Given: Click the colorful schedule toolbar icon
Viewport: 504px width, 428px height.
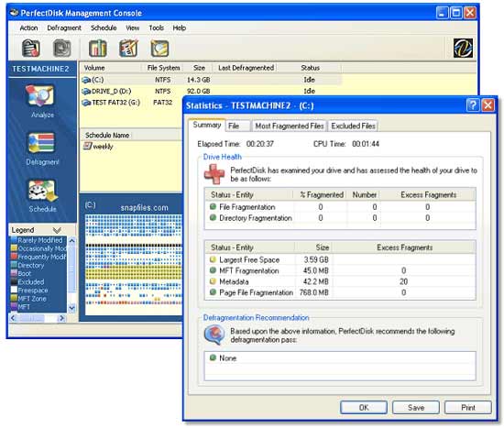Looking at the screenshot, I should click(128, 48).
